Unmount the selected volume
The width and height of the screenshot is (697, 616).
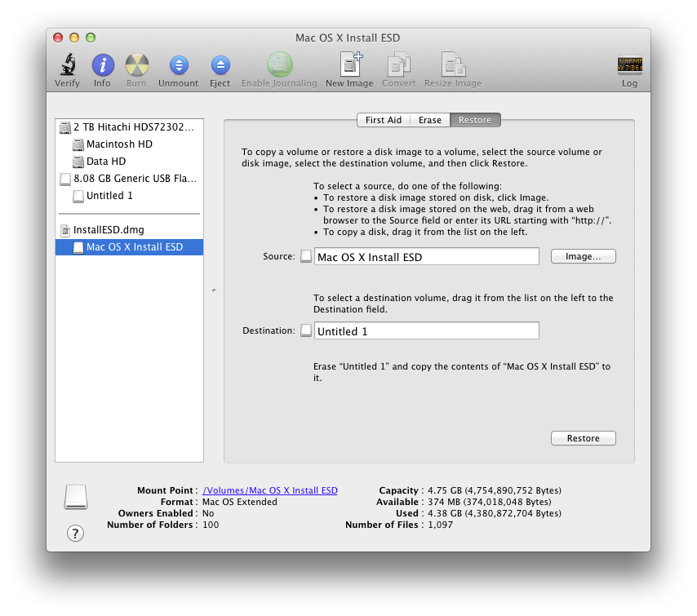point(178,65)
